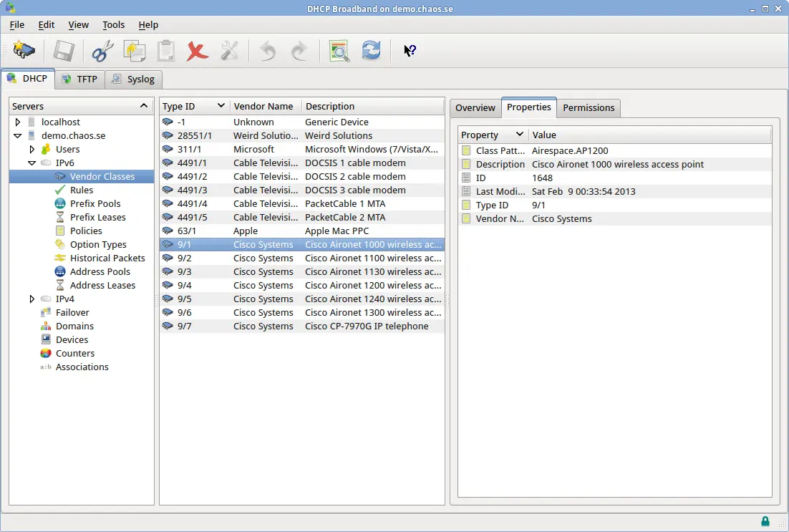
Task: Click the What's This help cursor icon
Action: [x=410, y=51]
